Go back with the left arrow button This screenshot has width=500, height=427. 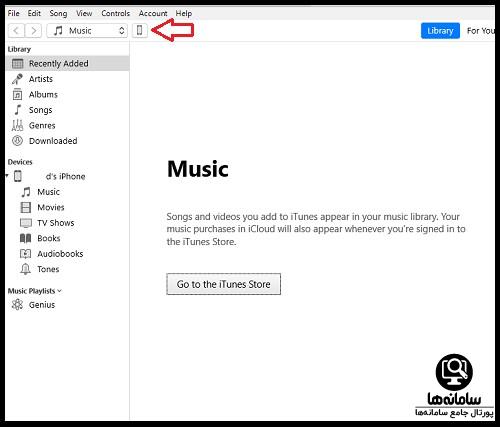pyautogui.click(x=16, y=31)
